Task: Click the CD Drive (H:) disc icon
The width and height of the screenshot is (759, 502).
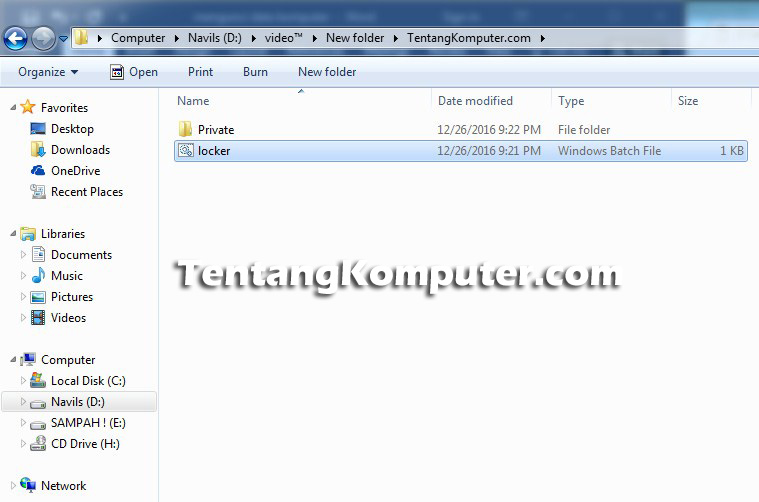Action: pyautogui.click(x=38, y=443)
